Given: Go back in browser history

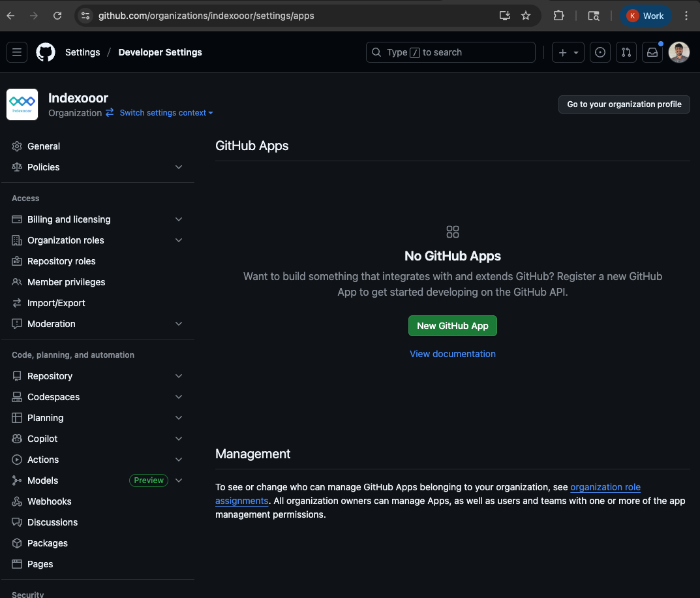Looking at the screenshot, I should [10, 16].
